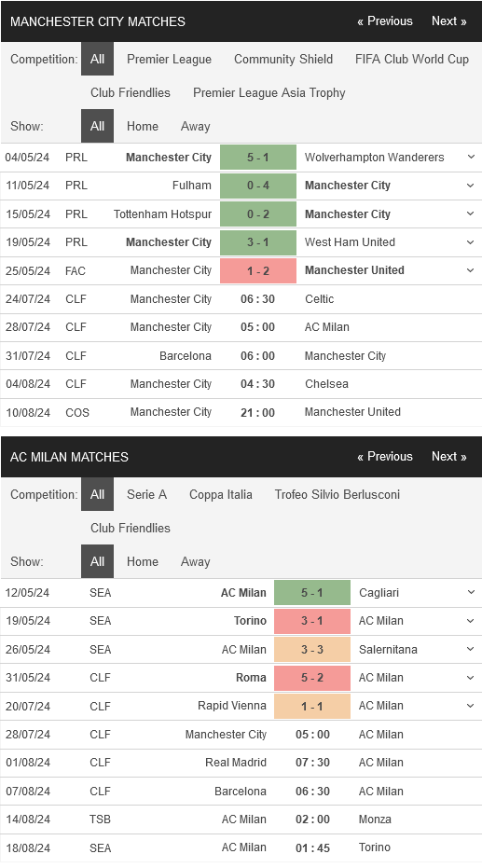Viewport: 482px width, 868px height.
Task: Go to Next Manchester City matches
Action: (x=448, y=21)
